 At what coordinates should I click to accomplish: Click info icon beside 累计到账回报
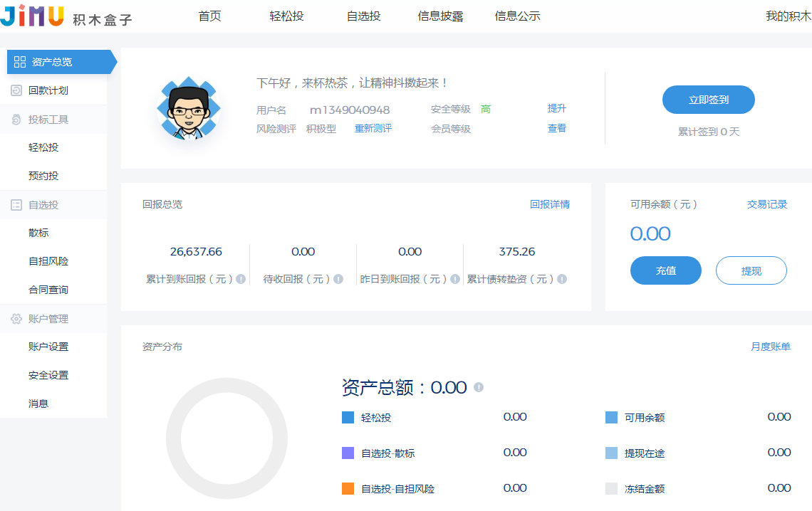[x=241, y=280]
